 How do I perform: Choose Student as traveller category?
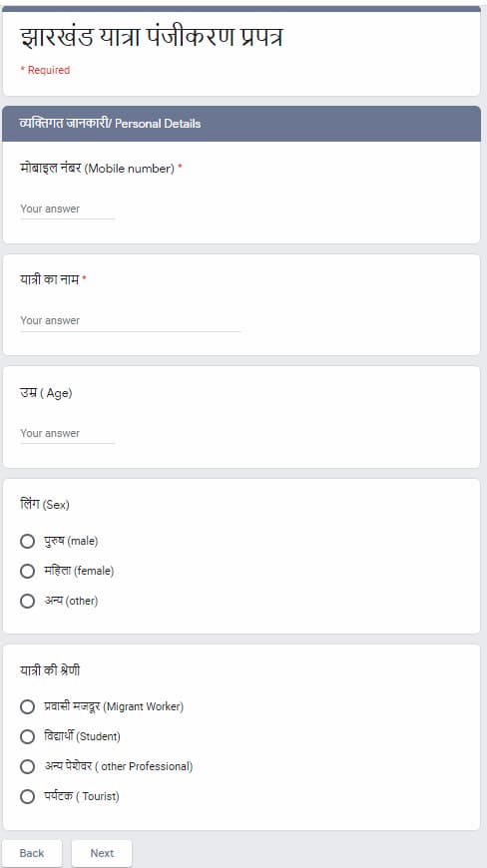27,736
